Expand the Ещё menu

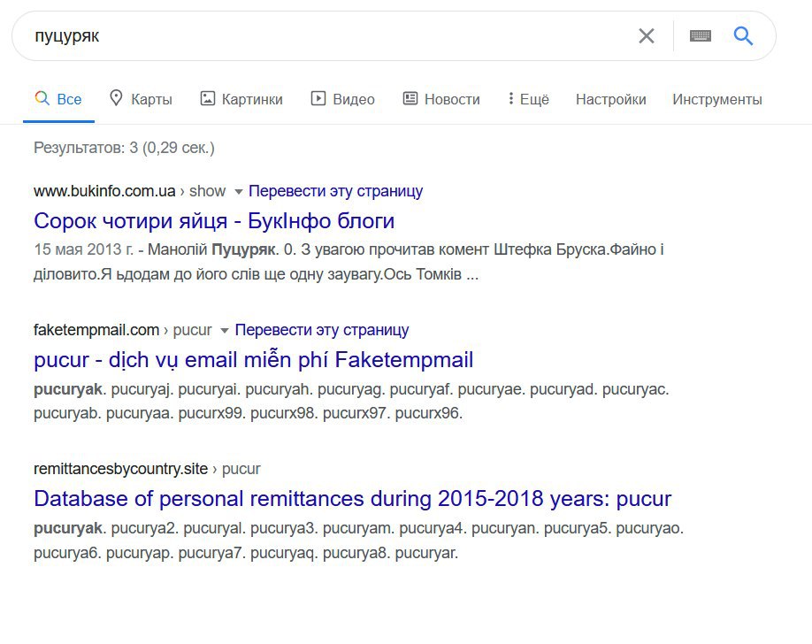click(528, 99)
